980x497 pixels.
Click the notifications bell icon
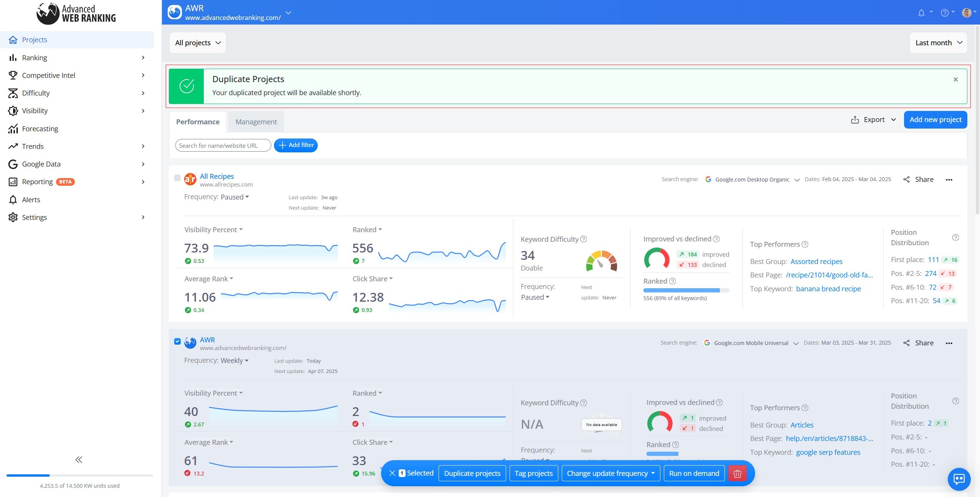click(921, 13)
